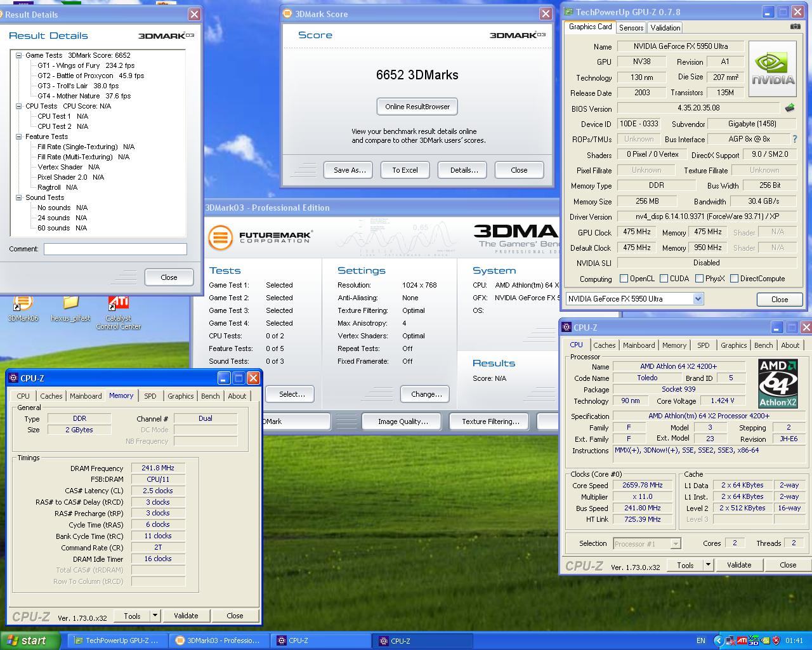This screenshot has width=812, height=650.
Task: Toggle the DirectCompute checkbox
Action: click(734, 279)
